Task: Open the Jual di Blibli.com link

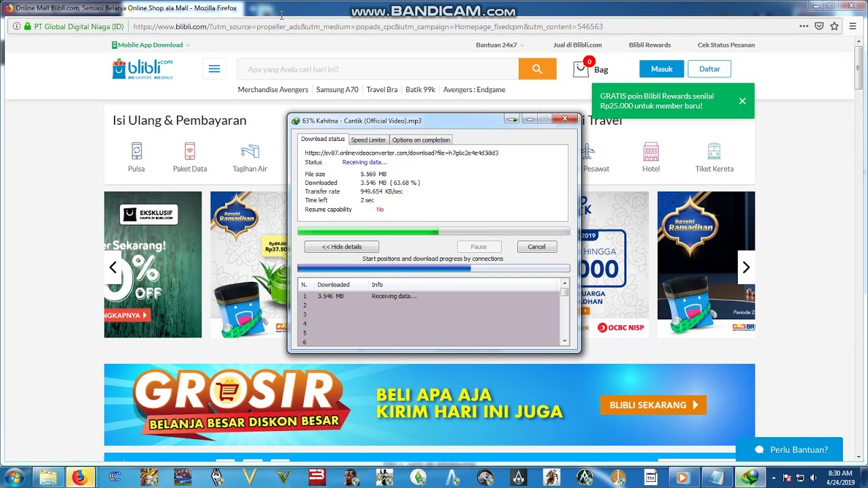Action: (578, 45)
